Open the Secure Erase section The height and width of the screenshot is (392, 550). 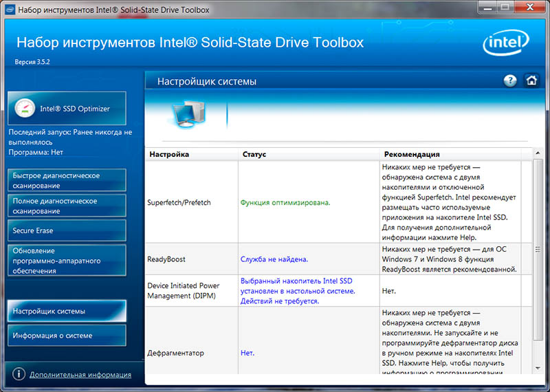[67, 230]
